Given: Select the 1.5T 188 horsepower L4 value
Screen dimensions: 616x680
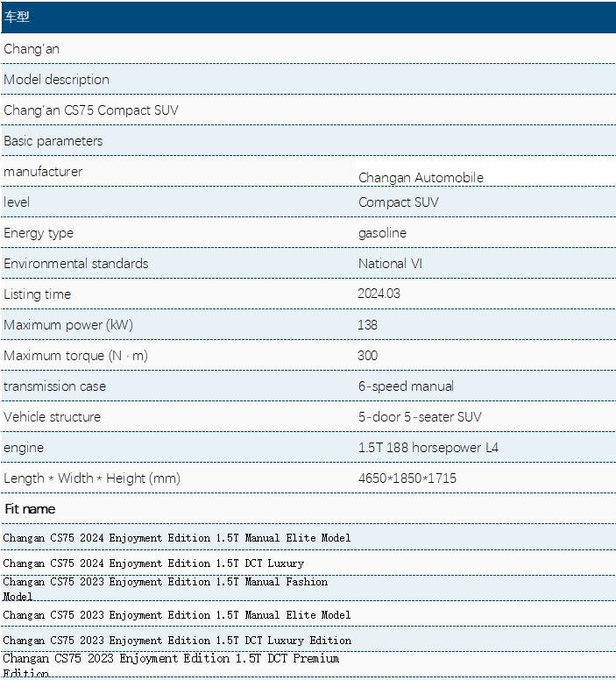Looking at the screenshot, I should coord(428,448).
